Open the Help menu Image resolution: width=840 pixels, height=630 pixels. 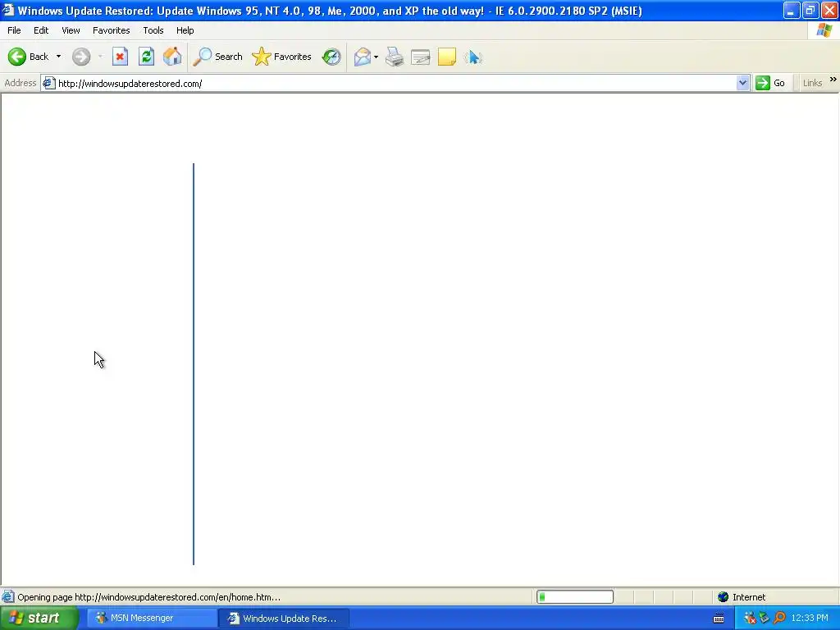point(185,30)
